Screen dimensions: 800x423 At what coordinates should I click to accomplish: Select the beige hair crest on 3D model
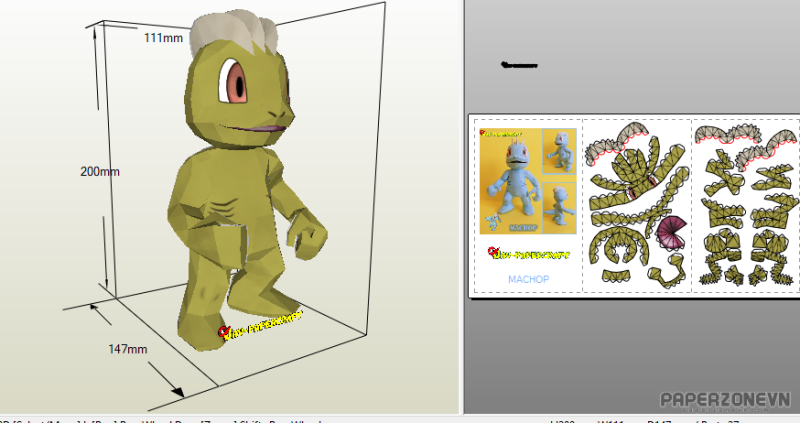[x=234, y=33]
